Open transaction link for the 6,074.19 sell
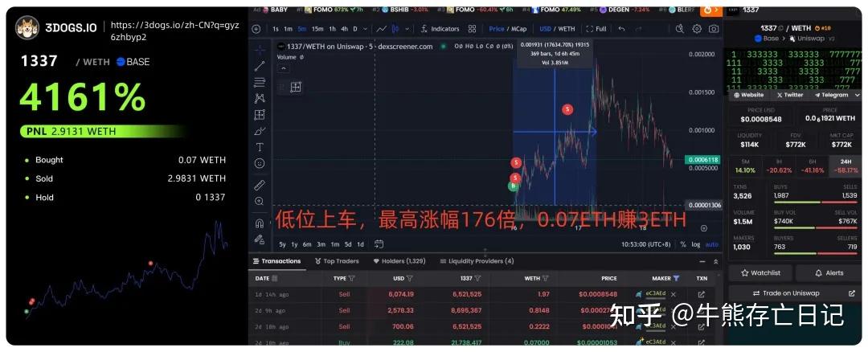The height and width of the screenshot is (352, 868). click(x=702, y=294)
